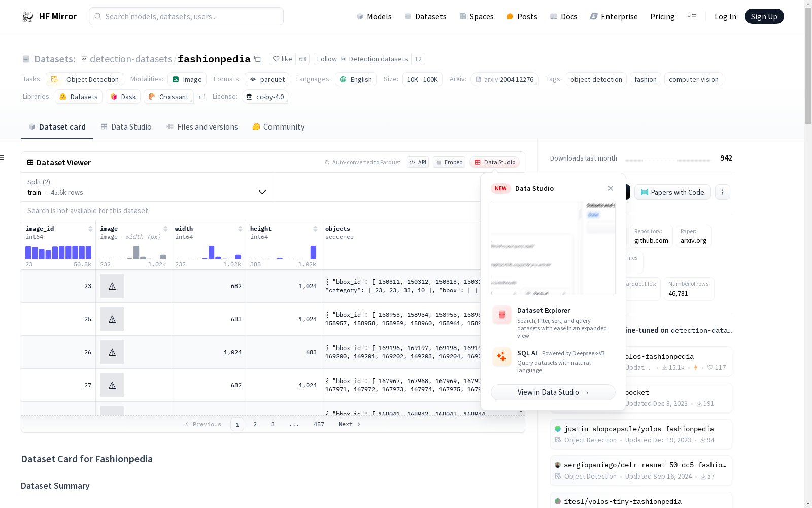This screenshot has width=812, height=508.
Task: Switch to the Data Studio tab
Action: (x=126, y=127)
